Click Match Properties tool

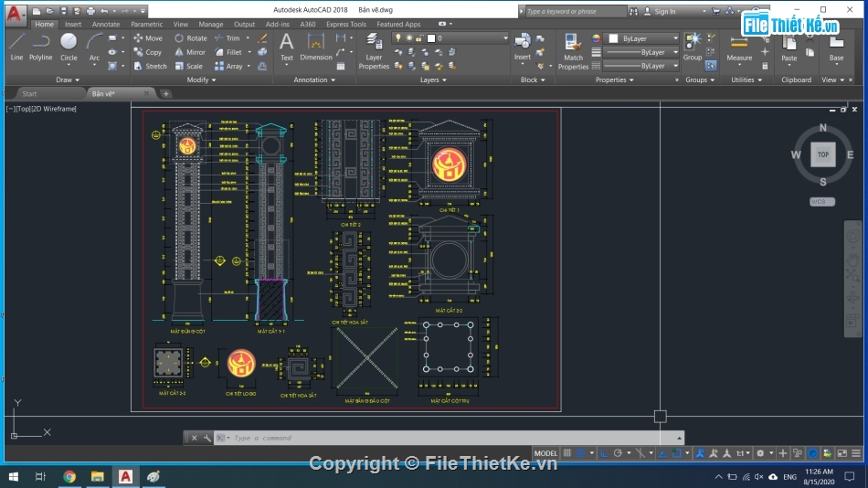click(573, 51)
